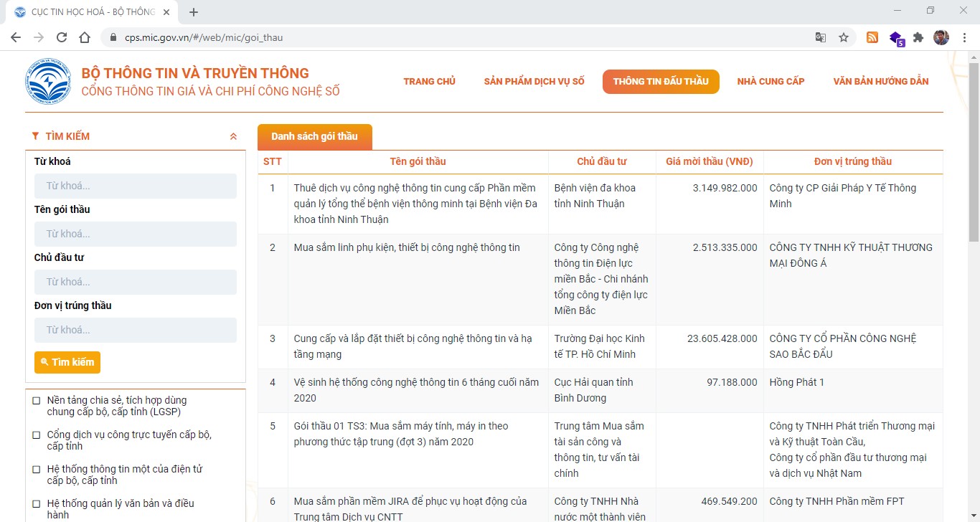Enable 'Hệ thống thông tin một cửa điện tử' checkbox
Image resolution: width=980 pixels, height=522 pixels.
[x=37, y=470]
